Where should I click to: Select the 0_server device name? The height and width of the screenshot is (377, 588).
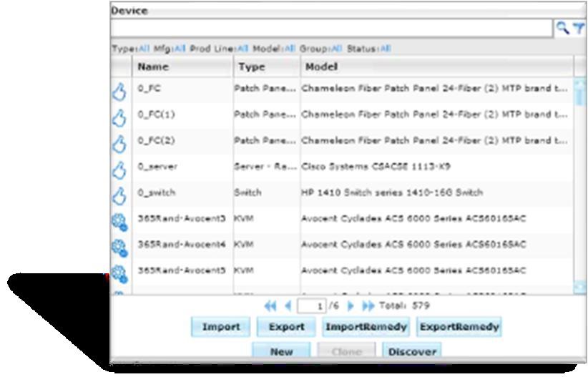(x=157, y=166)
